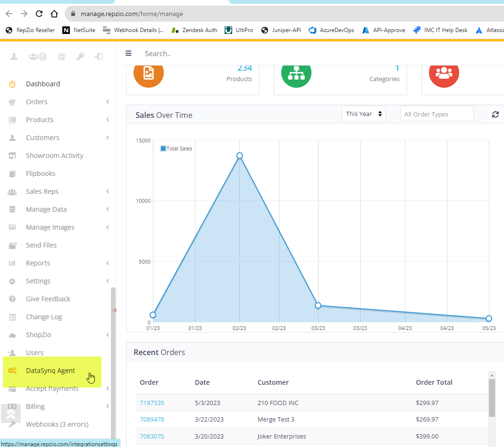Click the scroll-to-top double chevron button

(10, 414)
